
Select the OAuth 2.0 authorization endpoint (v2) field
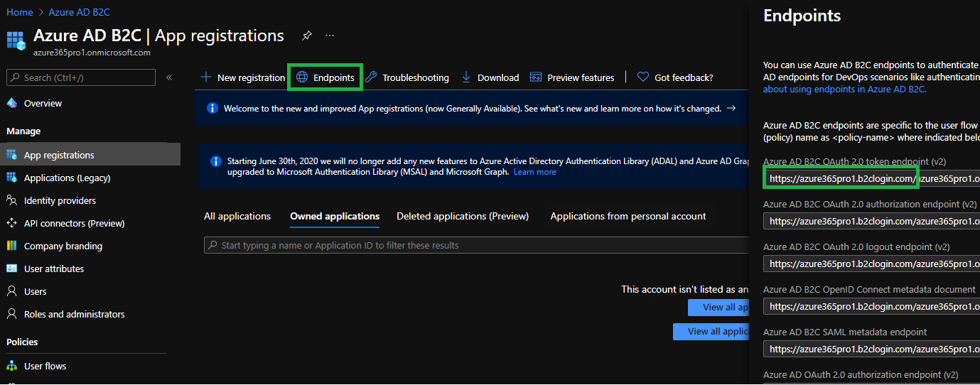pos(871,221)
